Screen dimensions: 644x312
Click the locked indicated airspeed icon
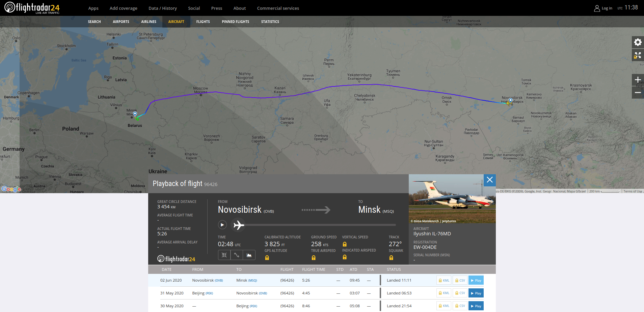coord(345,257)
